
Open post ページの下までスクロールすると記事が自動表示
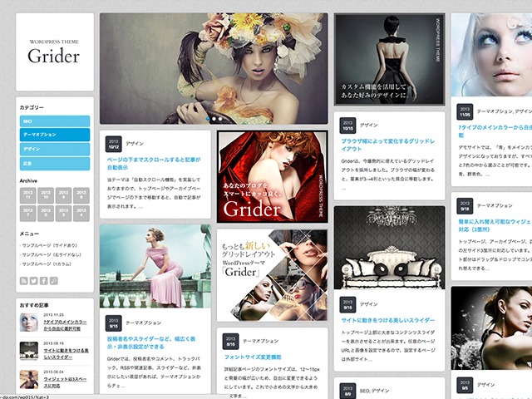[154, 164]
